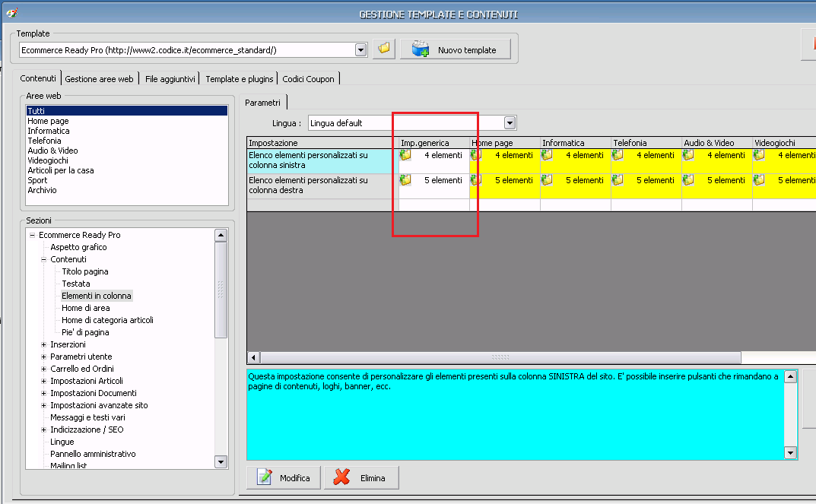The image size is (816, 504).
Task: Expand the Indicizzazione / SEO node
Action: click(43, 430)
